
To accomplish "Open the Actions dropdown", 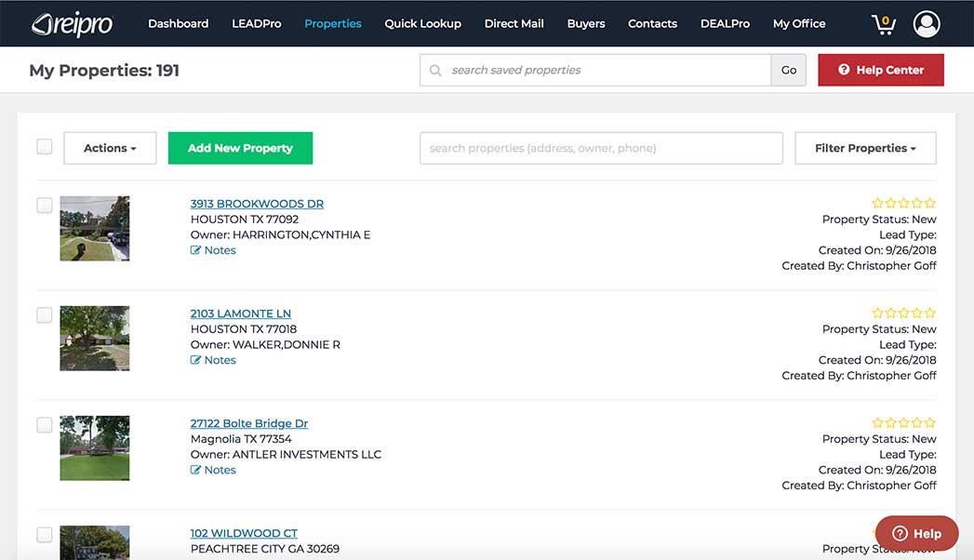I will (x=109, y=147).
